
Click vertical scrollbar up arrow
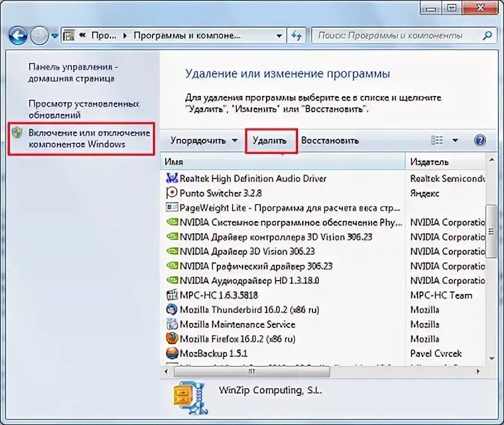[x=491, y=160]
